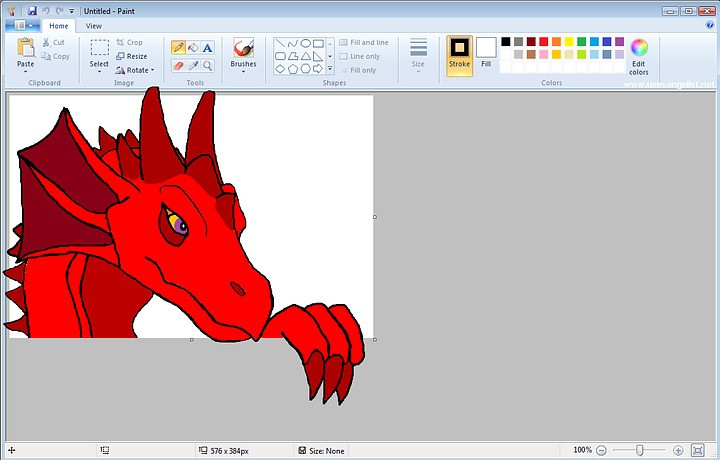Select the Stroke color mode
This screenshot has width=720, height=460.
[x=459, y=56]
